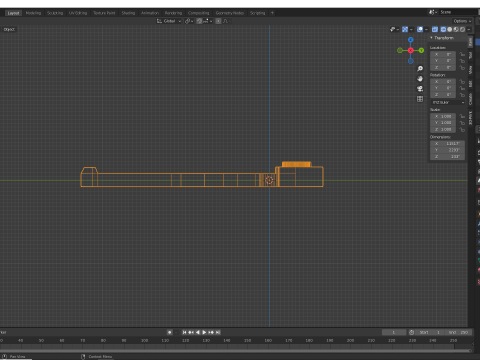Open XYZ Euler rotation mode dropdown
Viewport: 480px width, 360px height.
(448, 102)
